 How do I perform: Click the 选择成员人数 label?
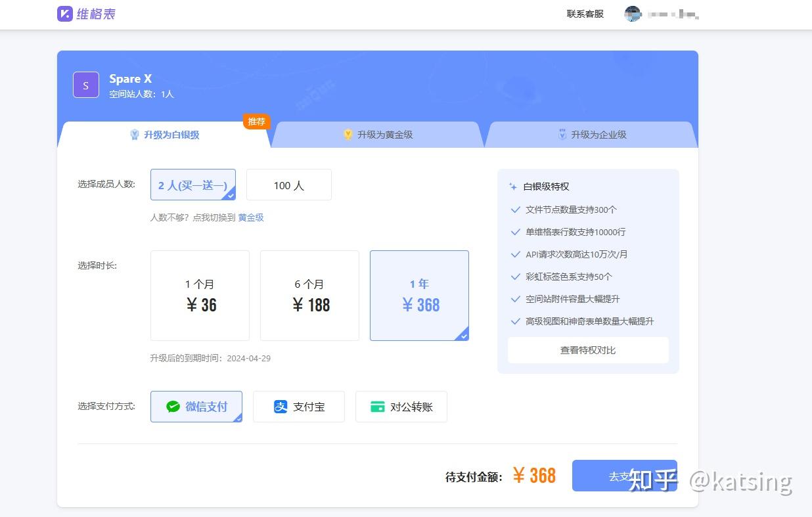pyautogui.click(x=106, y=184)
